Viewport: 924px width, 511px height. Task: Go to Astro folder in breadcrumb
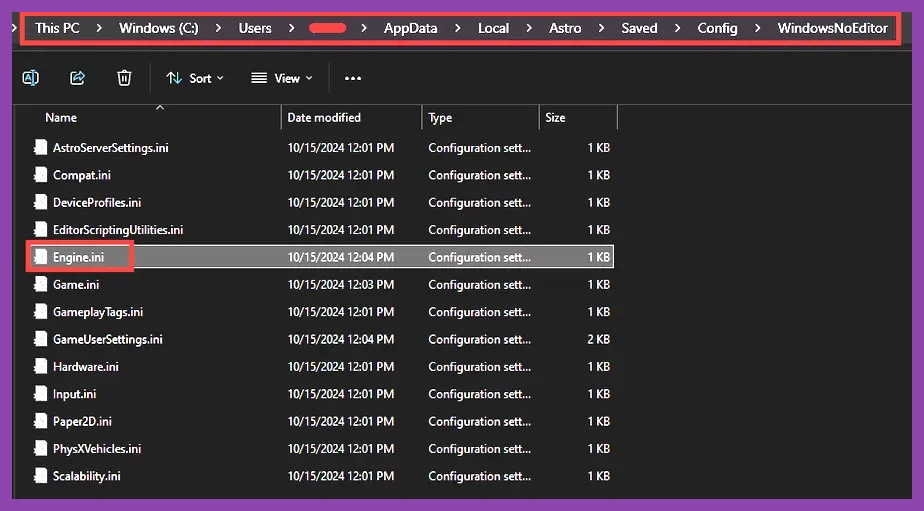[x=565, y=28]
